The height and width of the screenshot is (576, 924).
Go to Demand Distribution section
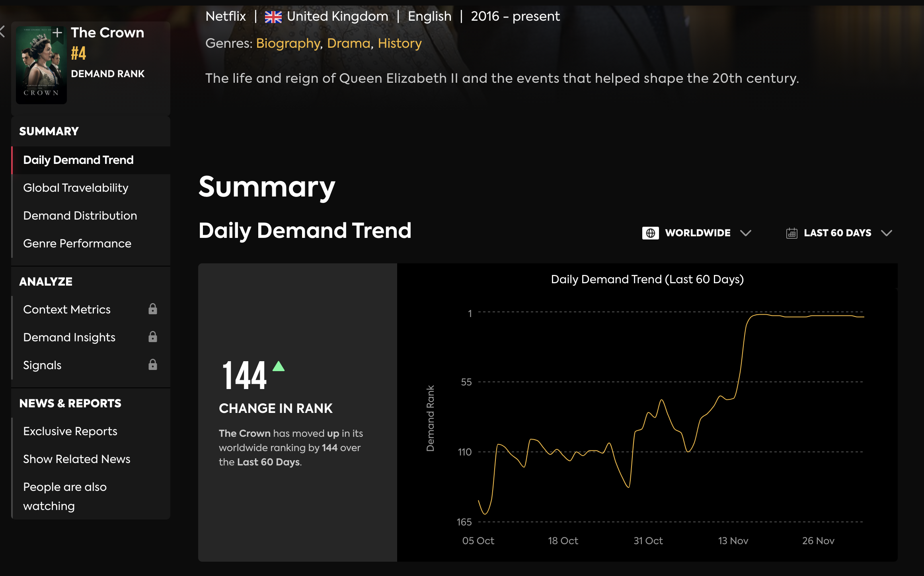coord(80,216)
